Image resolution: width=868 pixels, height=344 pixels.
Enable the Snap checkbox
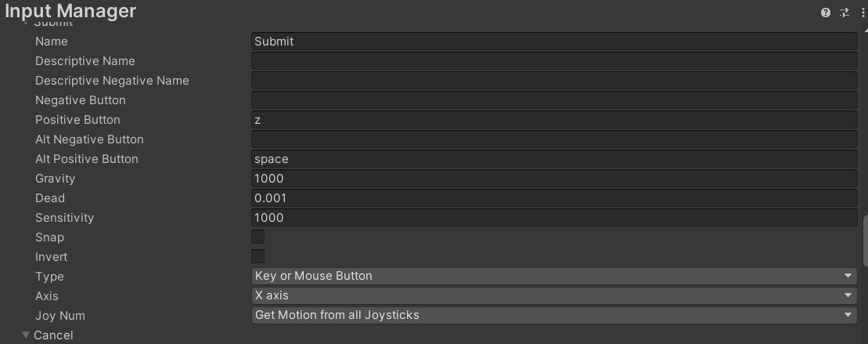click(258, 237)
